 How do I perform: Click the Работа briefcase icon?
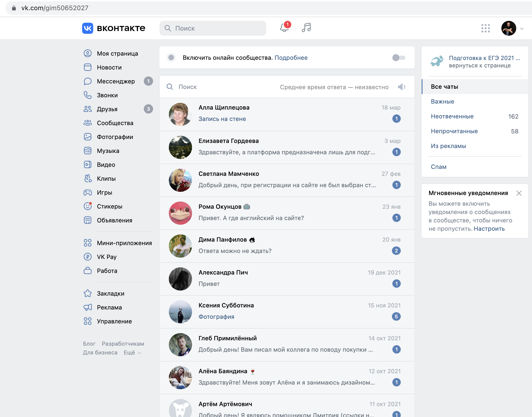coord(87,271)
